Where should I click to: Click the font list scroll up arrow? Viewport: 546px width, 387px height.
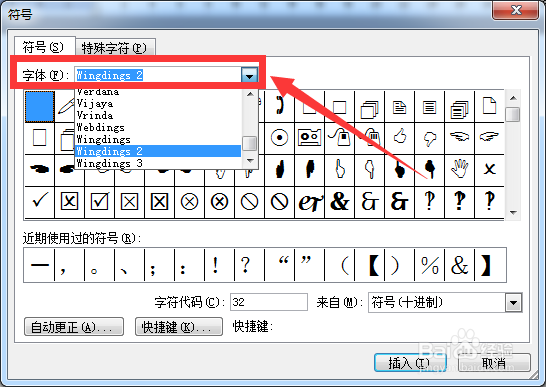point(250,94)
